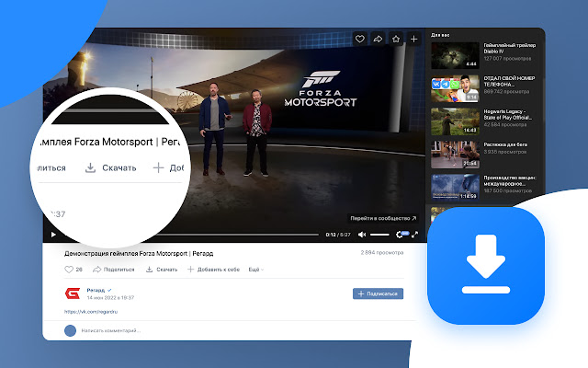Screen dimensions: 588x368
Task: Like the video below player (26 likes)
Action: click(73, 270)
